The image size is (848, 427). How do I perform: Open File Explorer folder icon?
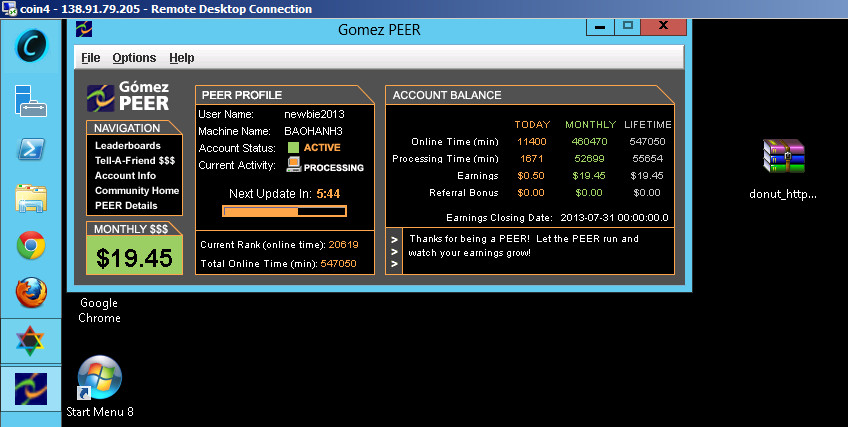[x=31, y=198]
